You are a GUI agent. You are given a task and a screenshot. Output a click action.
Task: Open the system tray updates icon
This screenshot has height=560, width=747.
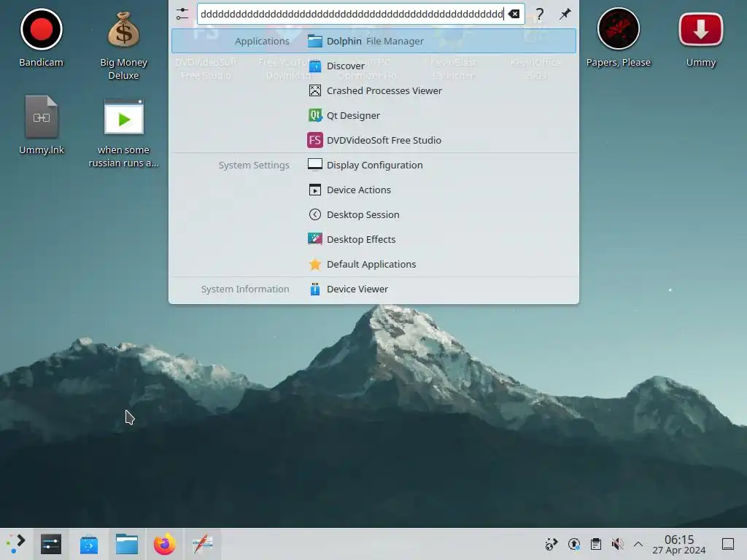click(574, 544)
